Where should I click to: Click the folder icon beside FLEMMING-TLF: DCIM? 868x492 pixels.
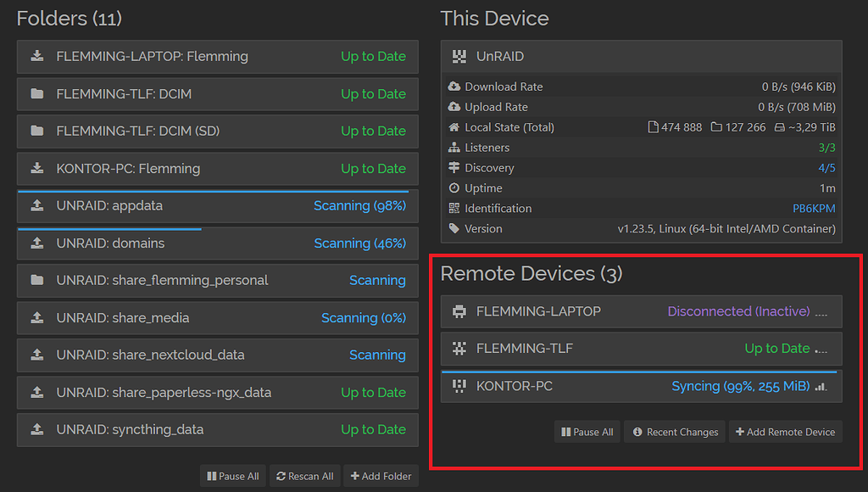[37, 93]
